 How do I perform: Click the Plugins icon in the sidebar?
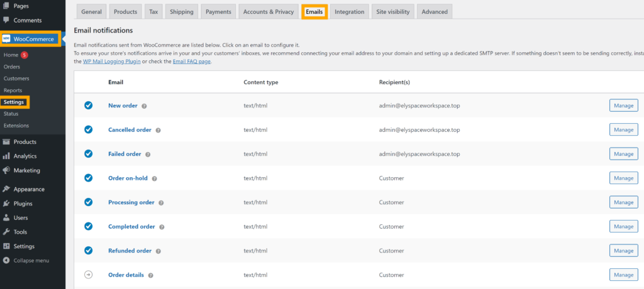click(6, 204)
